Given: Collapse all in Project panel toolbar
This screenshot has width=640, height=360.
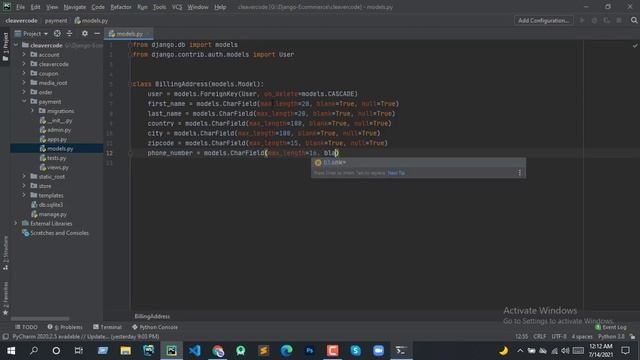Looking at the screenshot, I should [69, 33].
